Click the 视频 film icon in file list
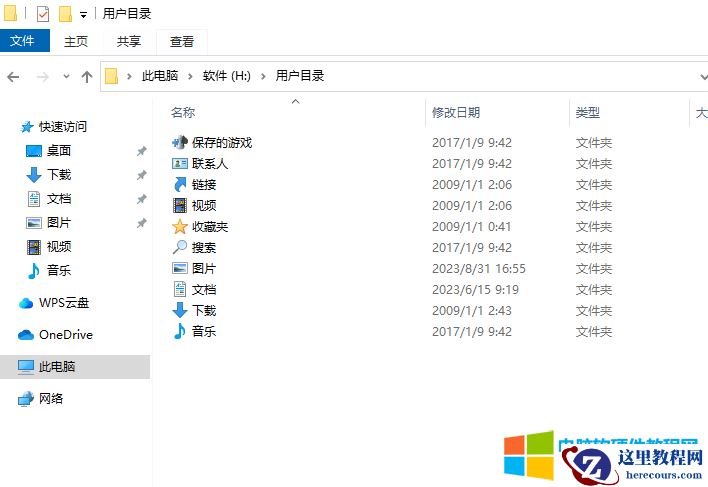The height and width of the screenshot is (487, 708). (x=180, y=205)
